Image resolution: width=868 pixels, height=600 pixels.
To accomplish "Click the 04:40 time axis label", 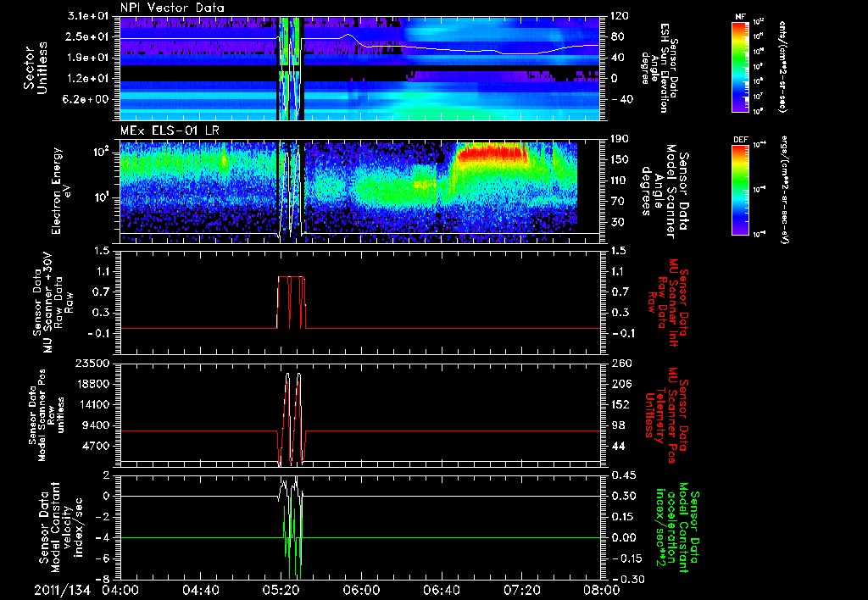I will coord(200,590).
